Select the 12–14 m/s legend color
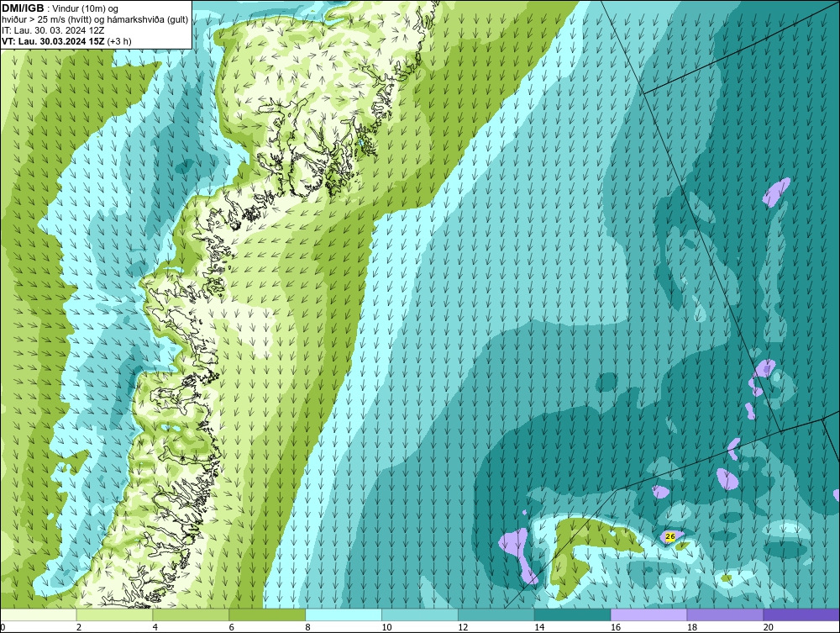The height and width of the screenshot is (633, 840). [x=496, y=615]
